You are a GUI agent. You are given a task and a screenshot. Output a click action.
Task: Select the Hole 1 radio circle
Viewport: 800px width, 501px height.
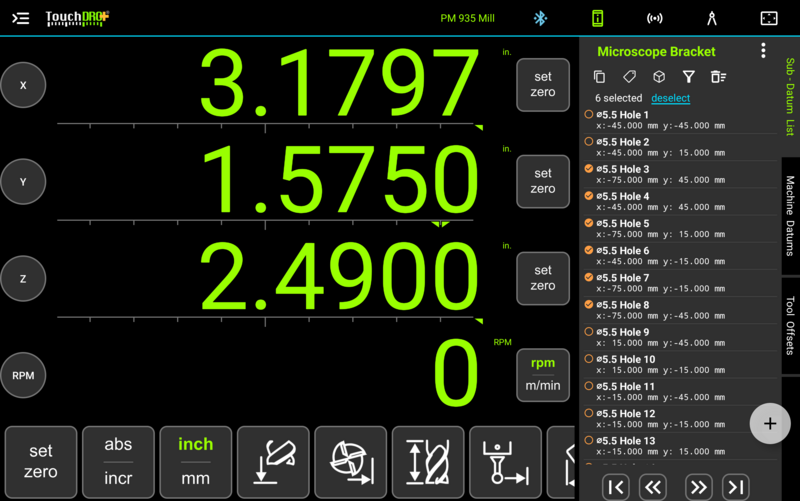tap(588, 114)
